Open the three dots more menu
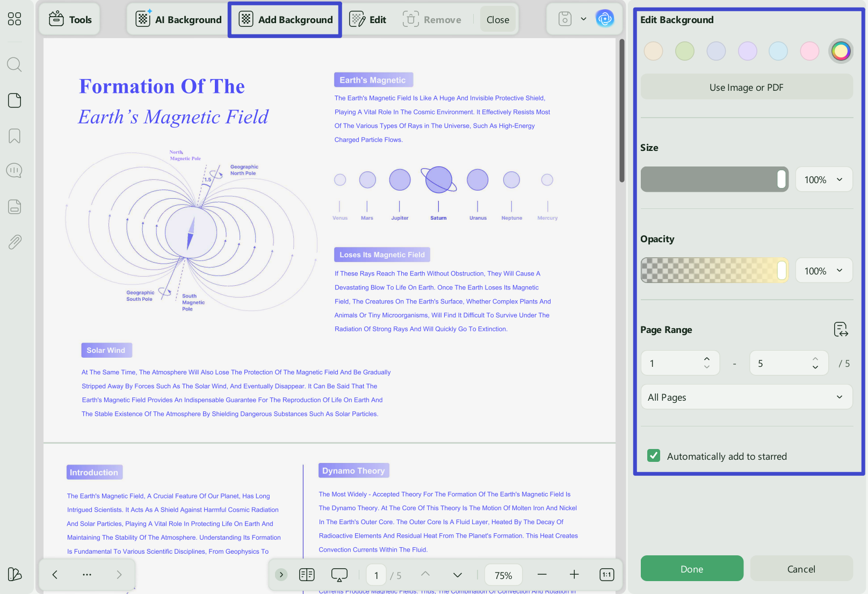The image size is (868, 594). pyautogui.click(x=87, y=575)
